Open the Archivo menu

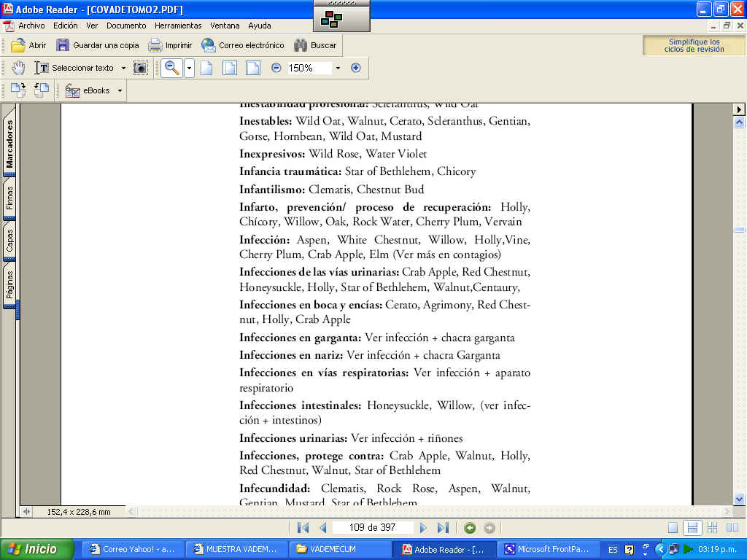pos(31,26)
